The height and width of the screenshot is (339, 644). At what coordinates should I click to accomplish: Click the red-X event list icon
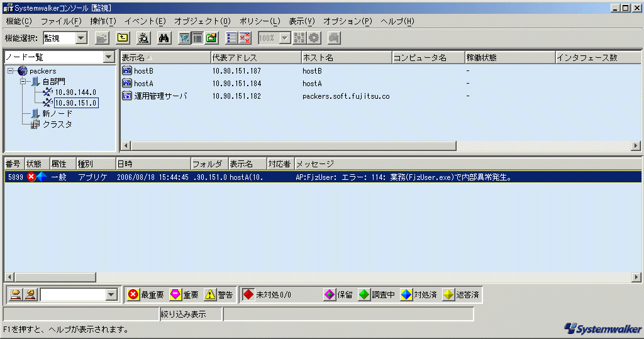coord(245,38)
